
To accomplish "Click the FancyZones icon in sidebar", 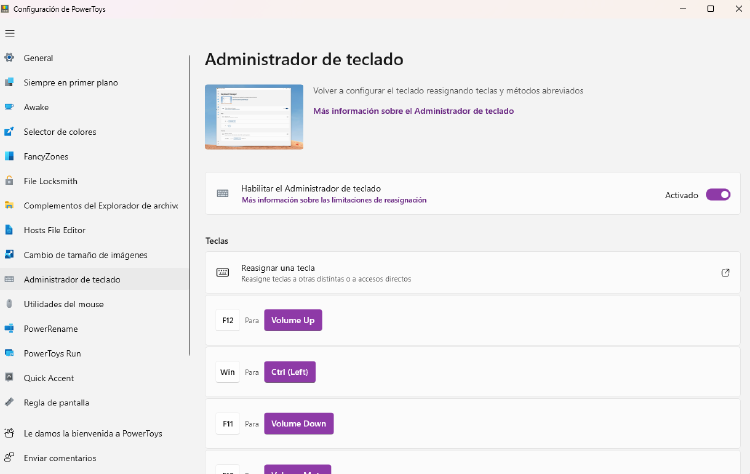I will pyautogui.click(x=10, y=156).
